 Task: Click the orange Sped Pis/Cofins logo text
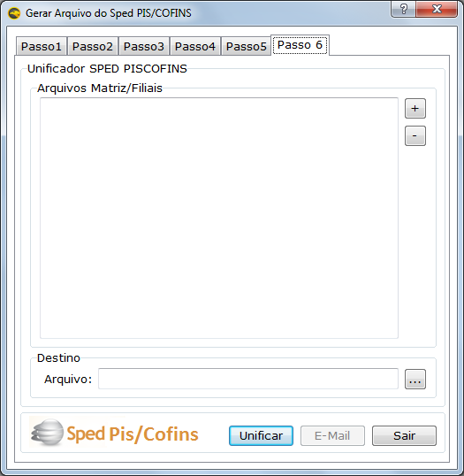coord(133,434)
